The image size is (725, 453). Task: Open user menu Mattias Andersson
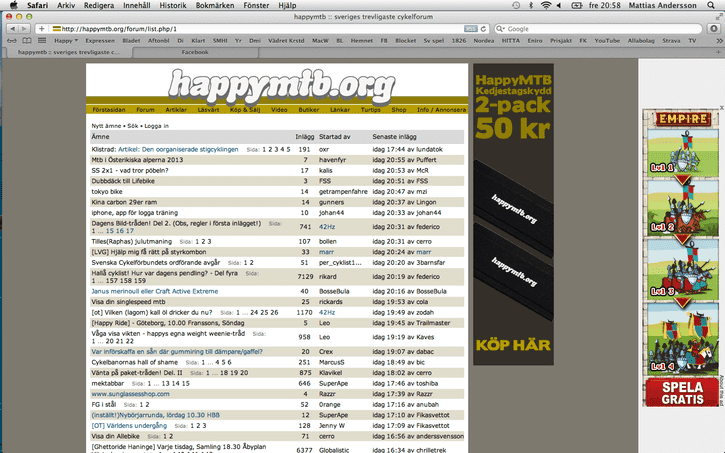click(x=662, y=5)
